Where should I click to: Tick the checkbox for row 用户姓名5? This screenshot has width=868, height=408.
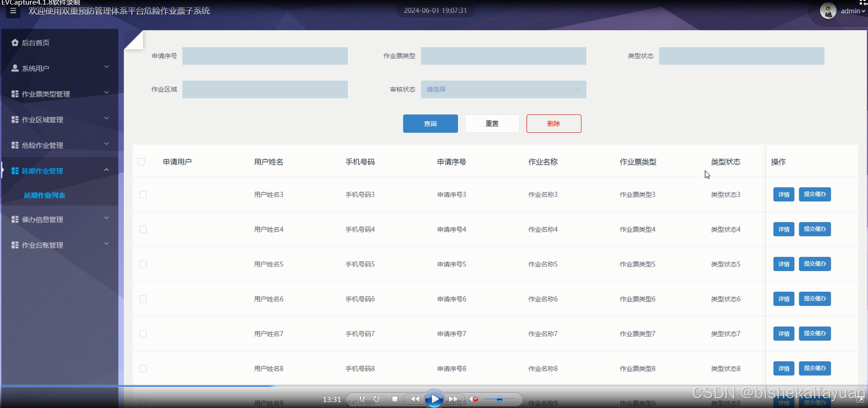click(x=143, y=264)
